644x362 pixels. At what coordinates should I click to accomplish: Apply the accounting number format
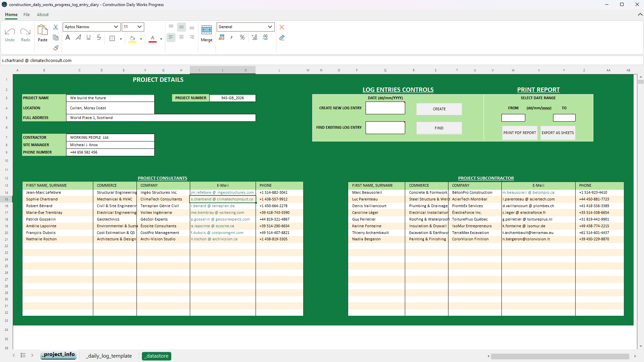point(221,37)
